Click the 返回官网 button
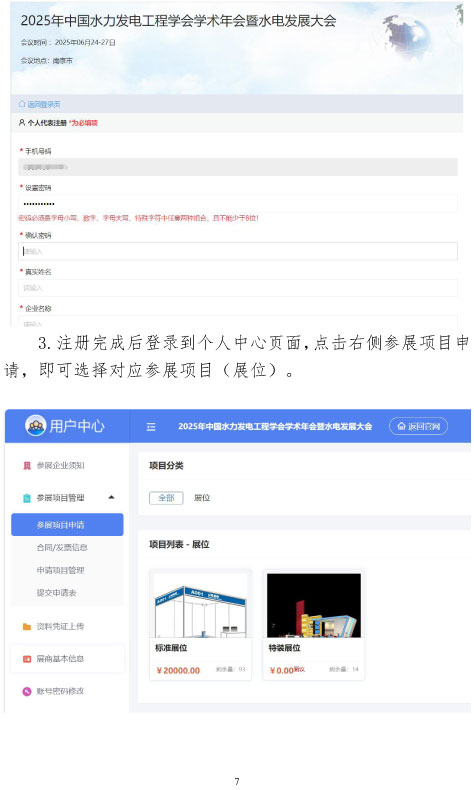 [418, 426]
